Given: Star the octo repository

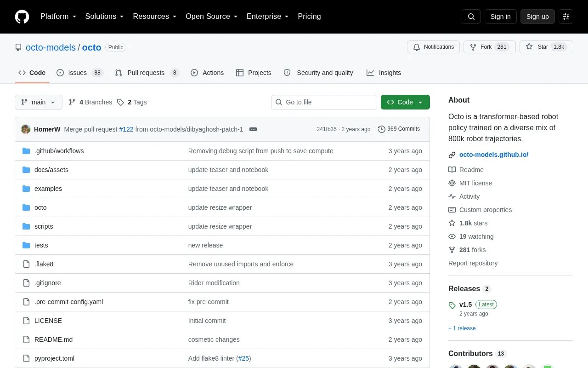Looking at the screenshot, I should (546, 47).
